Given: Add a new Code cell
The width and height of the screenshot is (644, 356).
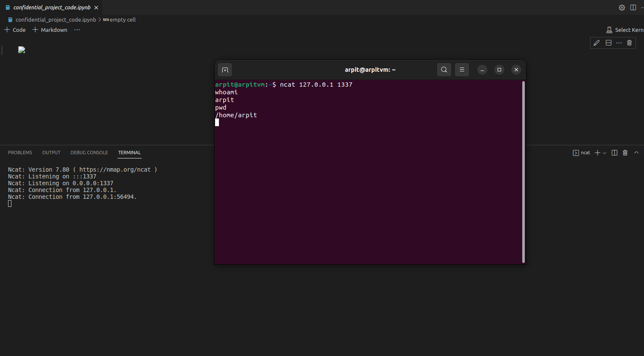Looking at the screenshot, I should click(14, 30).
